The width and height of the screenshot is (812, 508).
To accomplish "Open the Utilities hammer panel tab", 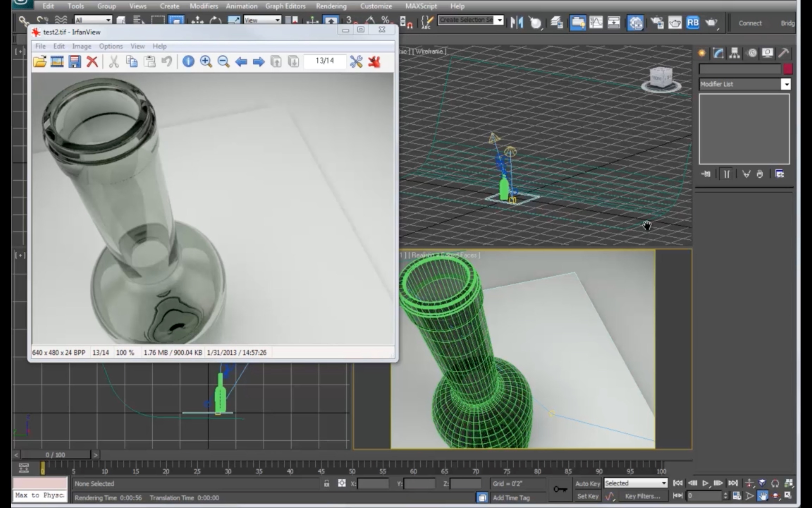I will [783, 53].
